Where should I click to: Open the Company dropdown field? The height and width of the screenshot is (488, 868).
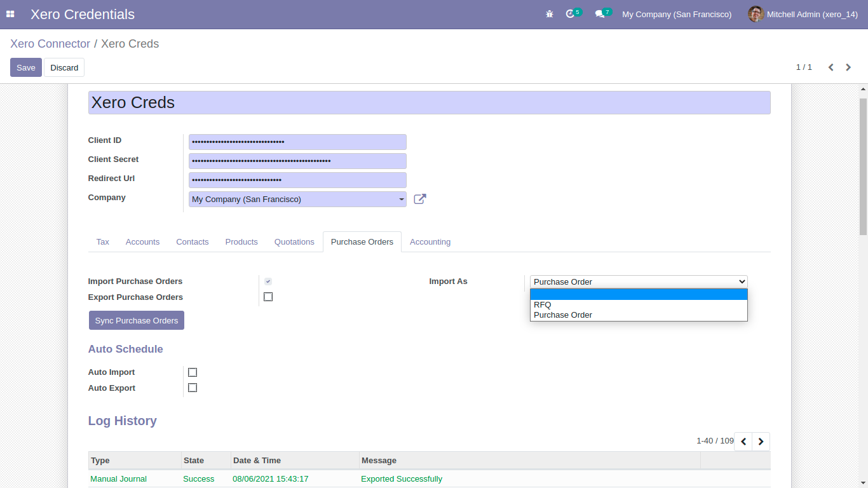[297, 200]
